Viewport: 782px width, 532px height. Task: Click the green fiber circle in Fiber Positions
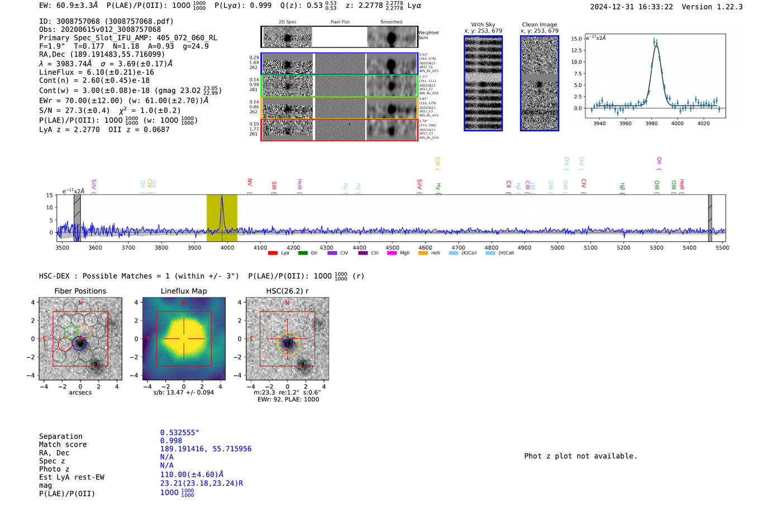71,332
